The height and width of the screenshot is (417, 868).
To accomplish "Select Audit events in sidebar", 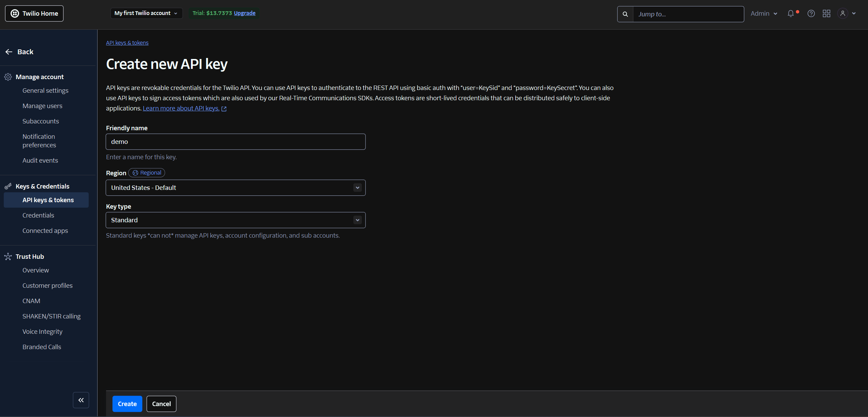I will (40, 161).
